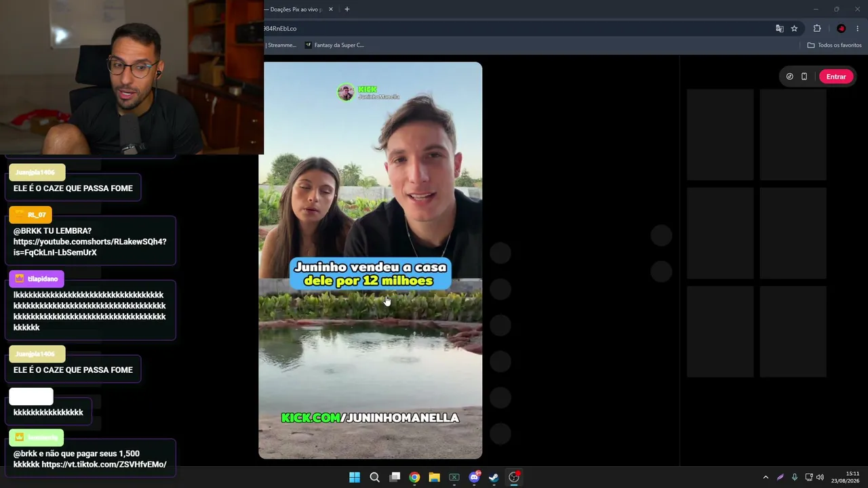
Task: Click the KICK.COM/JUNINHOMANELLA text on the video
Action: 370,418
